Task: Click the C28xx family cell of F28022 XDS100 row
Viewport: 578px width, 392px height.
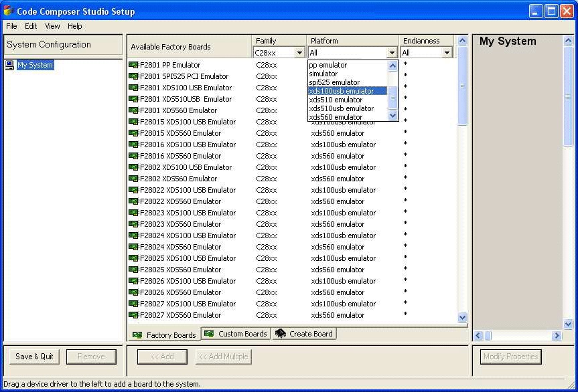Action: 267,190
